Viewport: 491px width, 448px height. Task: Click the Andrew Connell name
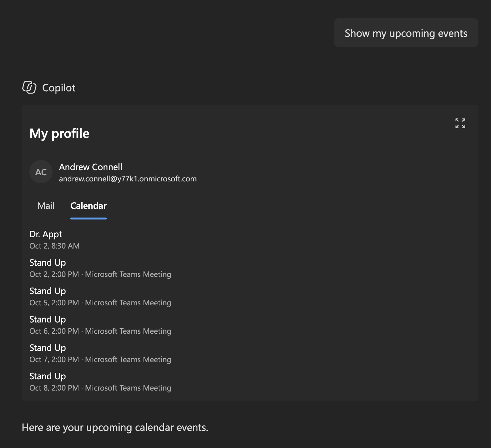point(91,167)
